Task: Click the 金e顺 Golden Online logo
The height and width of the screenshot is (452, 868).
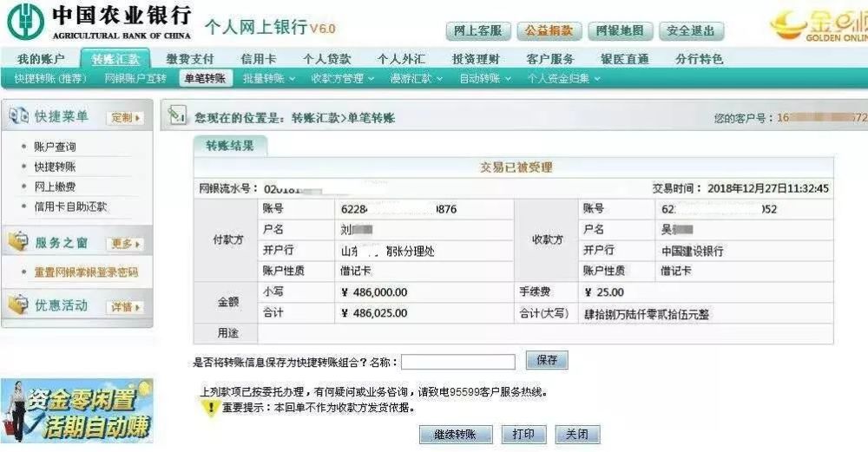Action: [x=819, y=26]
